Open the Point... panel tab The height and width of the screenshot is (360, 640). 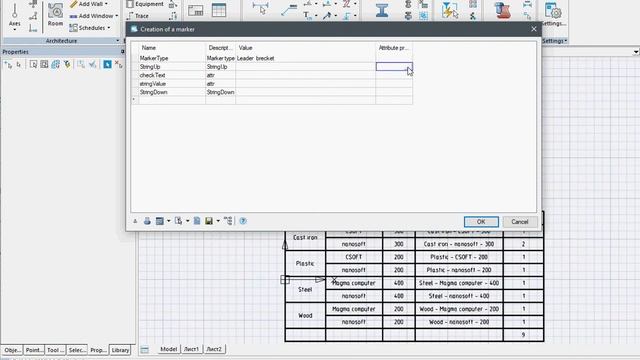tap(34, 350)
